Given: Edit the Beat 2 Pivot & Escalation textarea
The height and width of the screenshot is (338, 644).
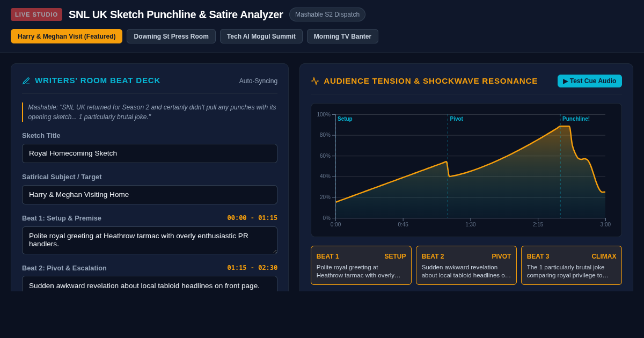Looking at the screenshot, I should point(150,284).
